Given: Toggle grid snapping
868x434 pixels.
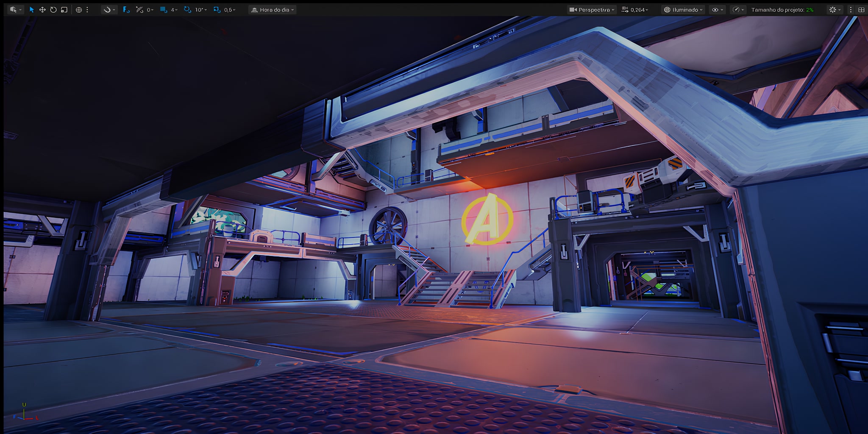Looking at the screenshot, I should pos(164,10).
